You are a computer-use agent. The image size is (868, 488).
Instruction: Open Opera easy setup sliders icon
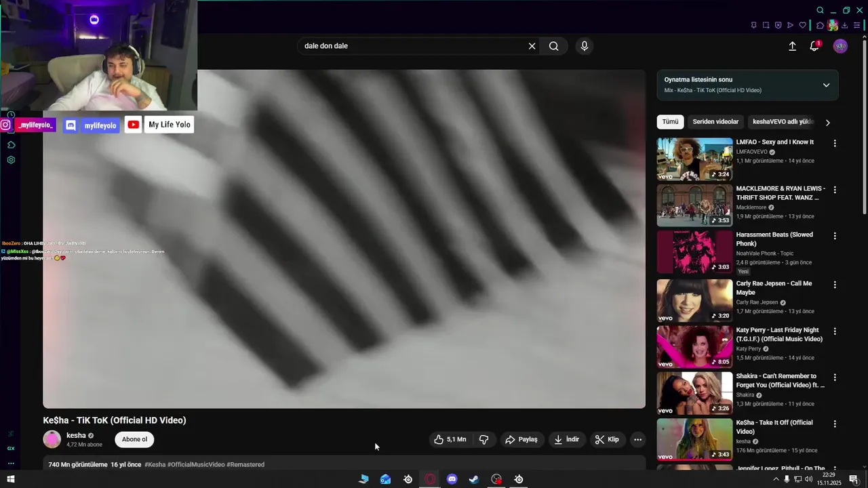click(x=857, y=25)
